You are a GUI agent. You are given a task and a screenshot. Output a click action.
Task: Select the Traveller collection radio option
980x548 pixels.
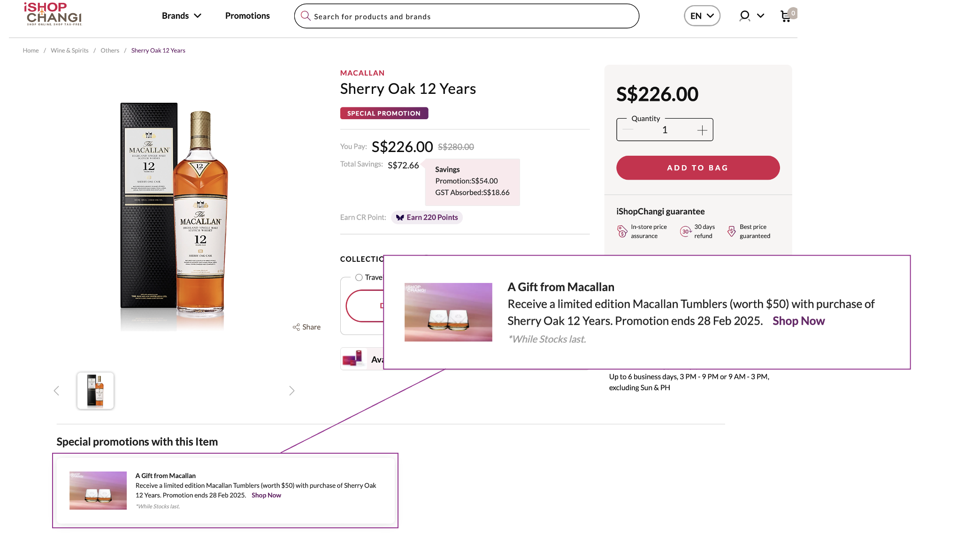[x=359, y=277]
